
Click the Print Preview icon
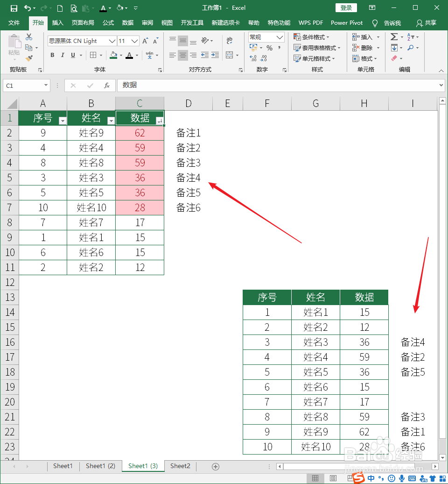pyautogui.click(x=73, y=8)
